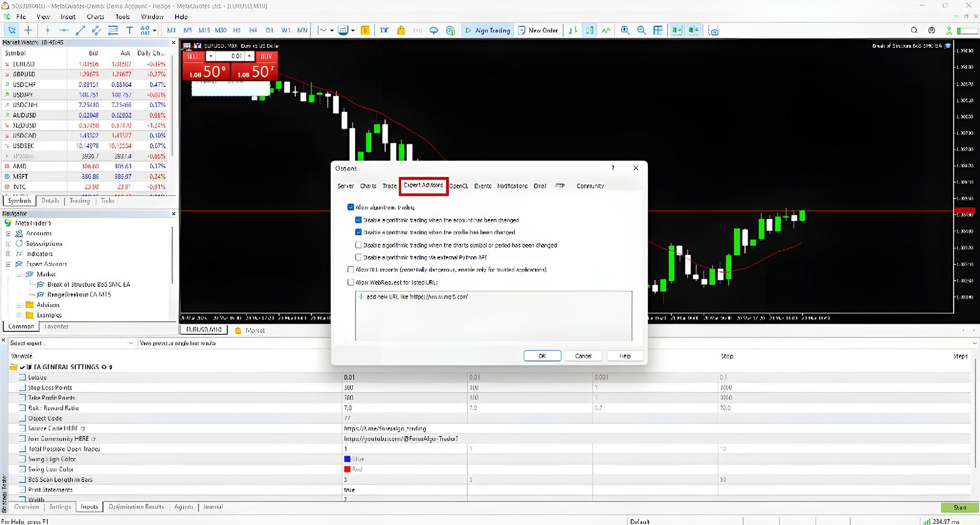Open the MetaEditor IDE icon
The image size is (980, 525).
pyautogui.click(x=384, y=30)
